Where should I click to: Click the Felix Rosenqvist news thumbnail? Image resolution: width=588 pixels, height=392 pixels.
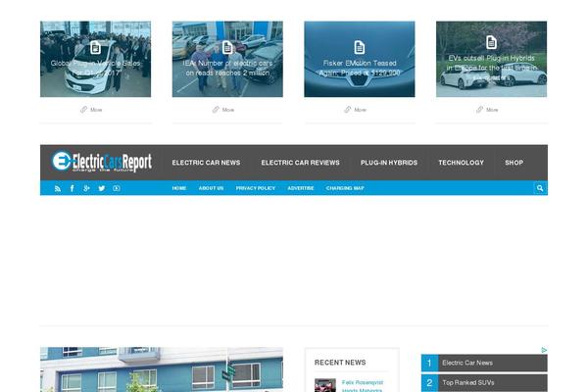[325, 385]
